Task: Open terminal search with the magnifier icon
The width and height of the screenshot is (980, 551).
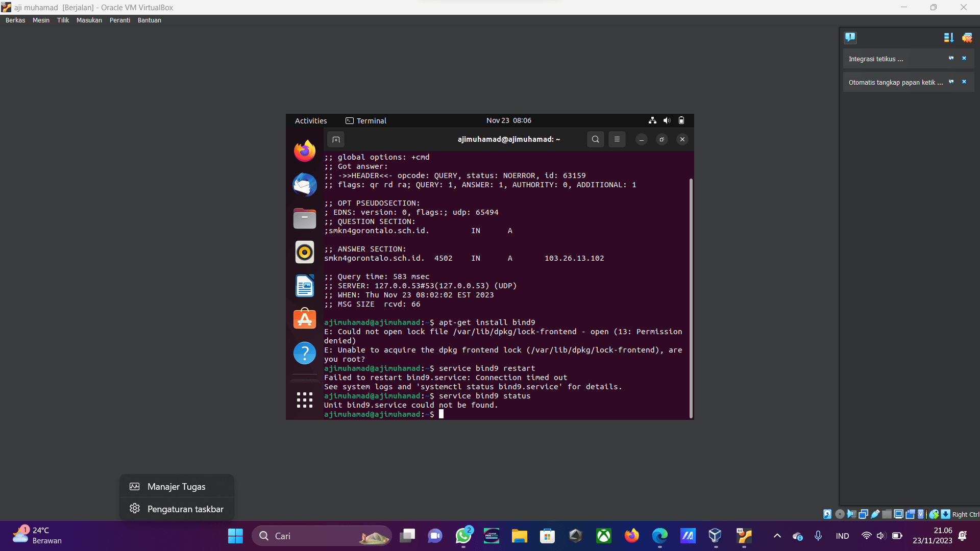Action: coord(595,139)
